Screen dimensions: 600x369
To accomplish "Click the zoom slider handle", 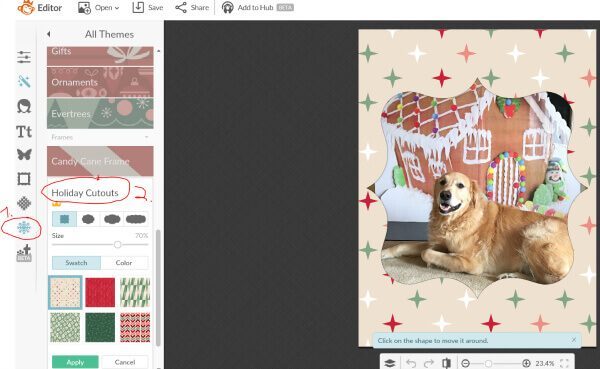I will (x=489, y=363).
